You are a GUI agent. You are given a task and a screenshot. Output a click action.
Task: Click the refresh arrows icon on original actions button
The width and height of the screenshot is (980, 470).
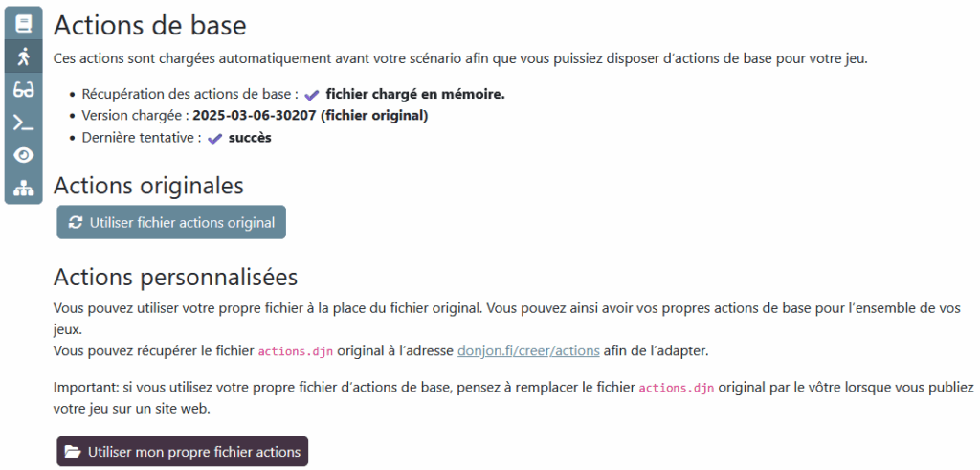[x=76, y=223]
